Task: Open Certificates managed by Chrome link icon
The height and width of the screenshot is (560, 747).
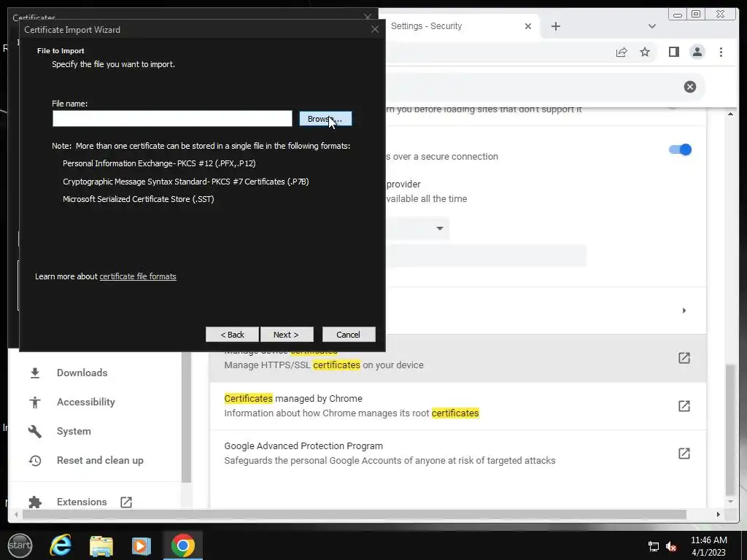Action: point(684,405)
